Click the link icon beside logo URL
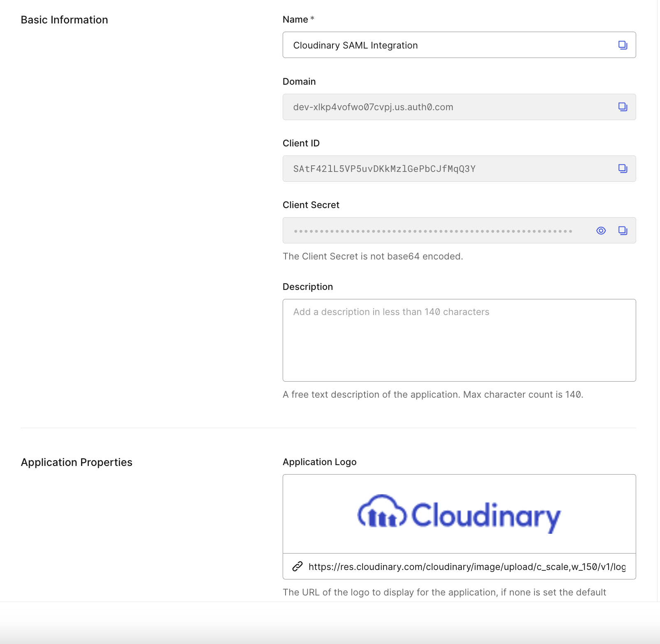The image size is (660, 644). point(297,567)
